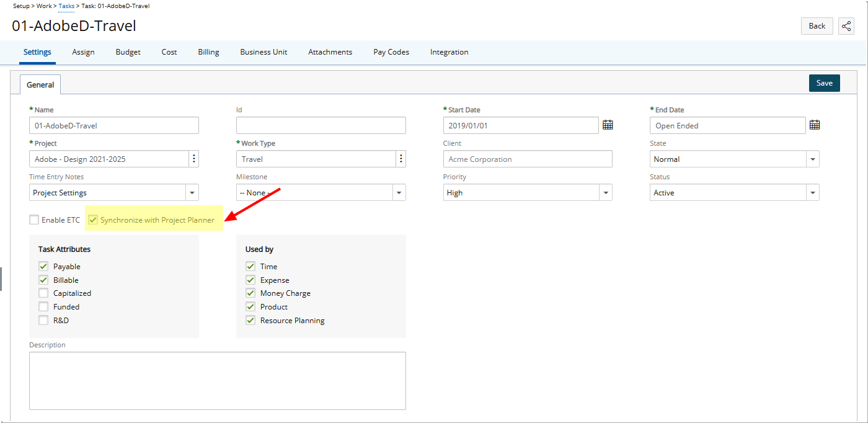Screen dimensions: 868x423
Task: Switch to the Settings tab
Action: pyautogui.click(x=37, y=52)
